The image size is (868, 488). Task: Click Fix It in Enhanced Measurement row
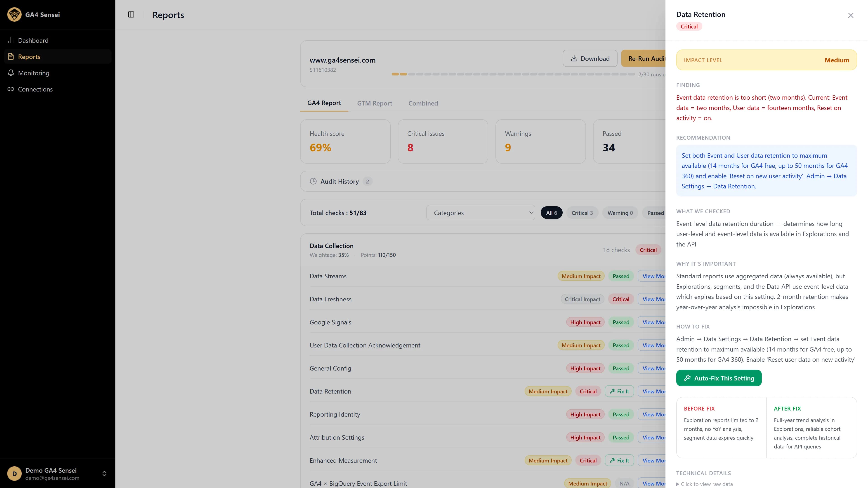(619, 460)
